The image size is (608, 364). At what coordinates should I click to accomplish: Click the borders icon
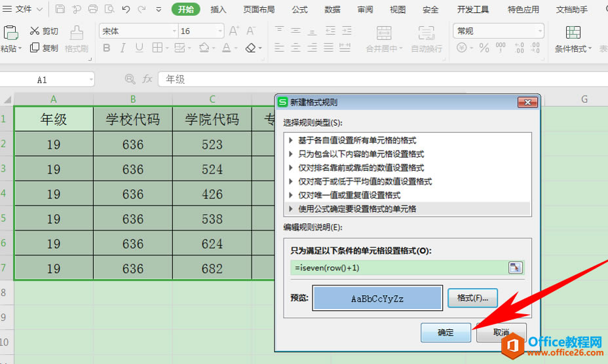click(157, 48)
